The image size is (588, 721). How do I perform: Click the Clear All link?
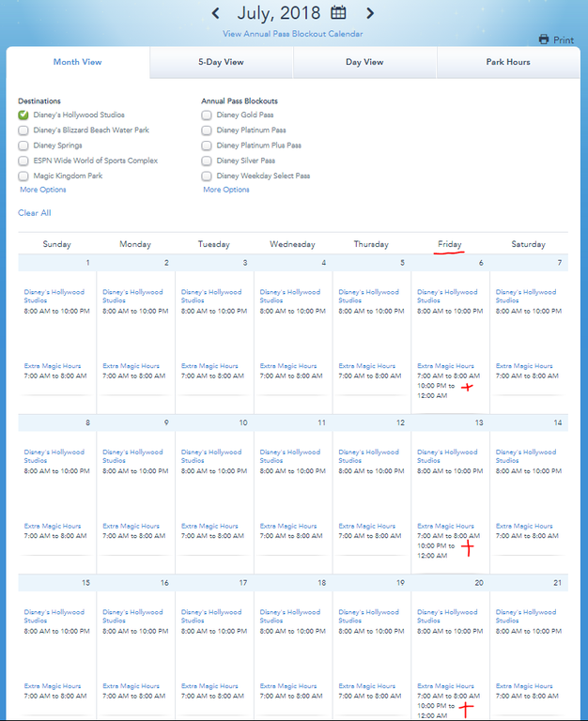click(x=35, y=213)
